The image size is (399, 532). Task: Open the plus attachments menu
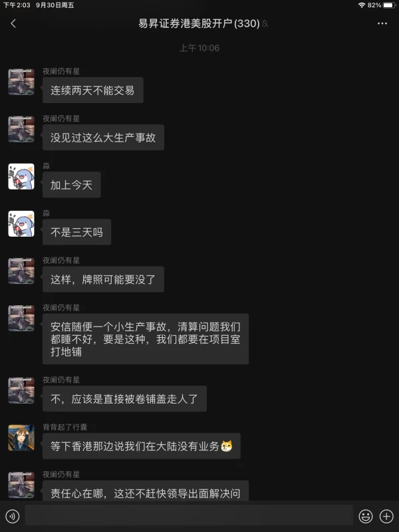point(386,517)
